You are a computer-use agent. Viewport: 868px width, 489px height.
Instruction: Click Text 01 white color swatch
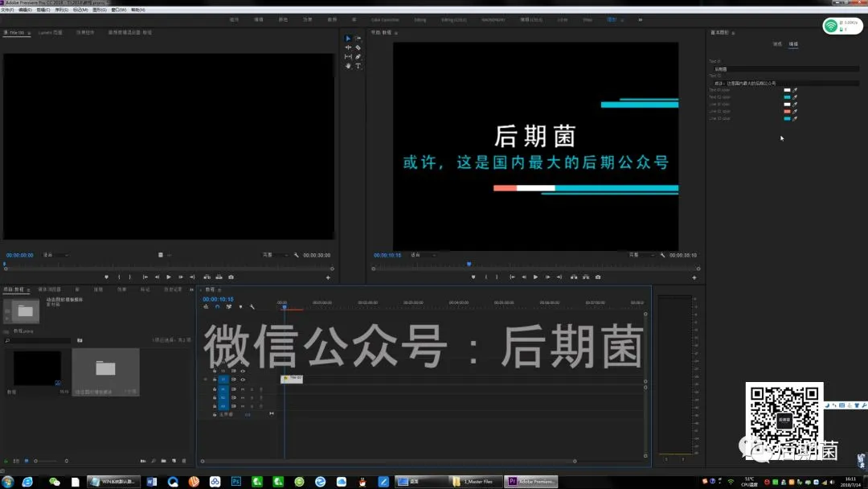tap(787, 90)
